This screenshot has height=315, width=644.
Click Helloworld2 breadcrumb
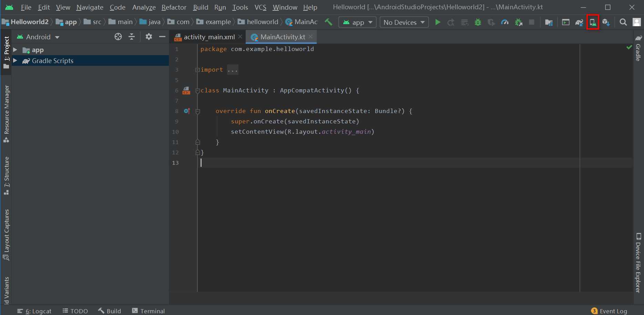[x=25, y=22]
